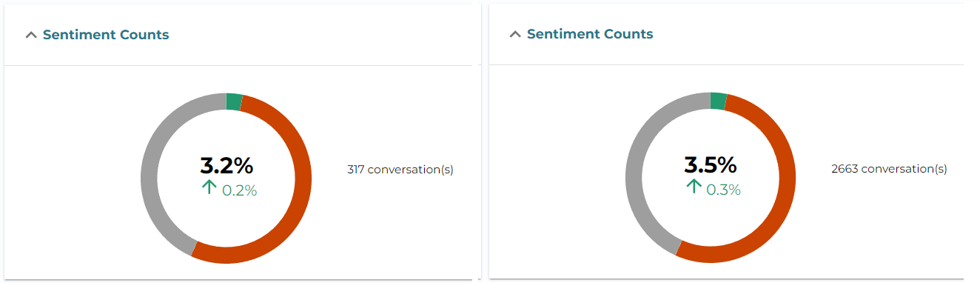This screenshot has height=283, width=980.
Task: Click the 3.5% percentage value
Action: click(711, 164)
